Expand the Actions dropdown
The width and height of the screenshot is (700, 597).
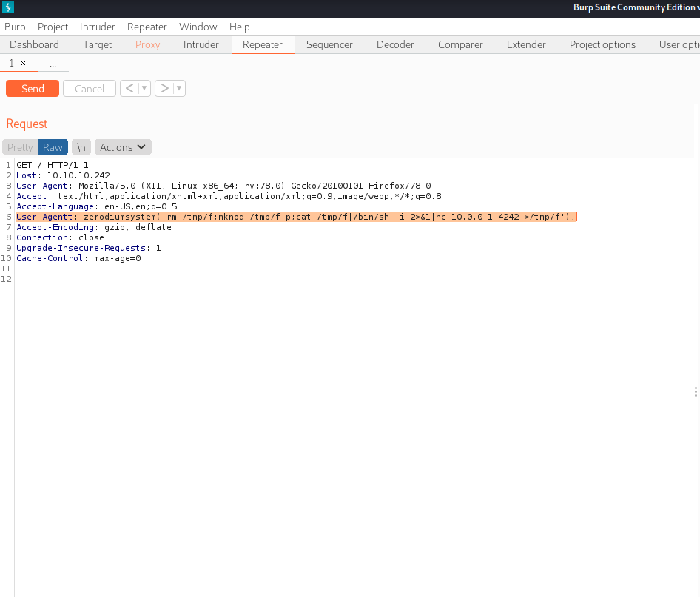pos(123,147)
